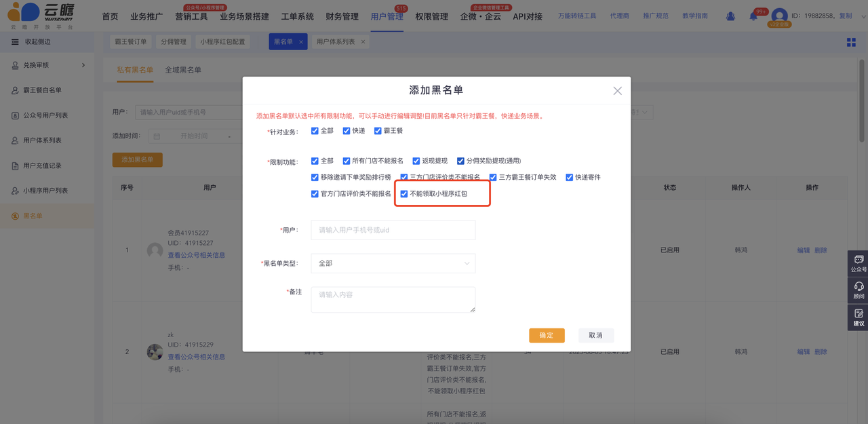Open the 霸王餐订单 page tab
This screenshot has height=424, width=868.
[131, 42]
